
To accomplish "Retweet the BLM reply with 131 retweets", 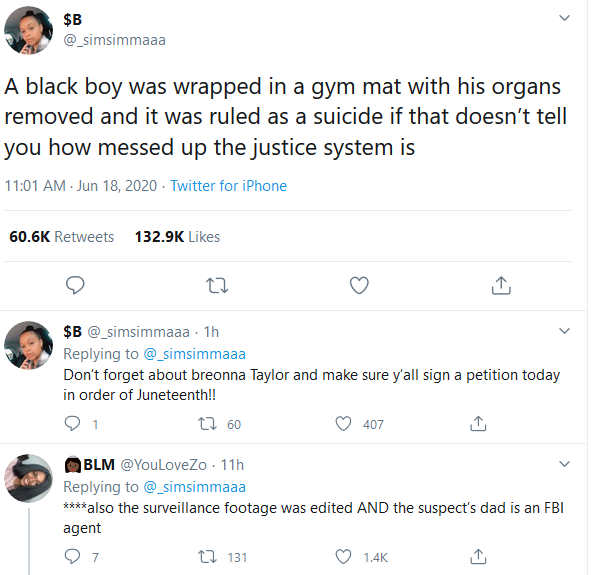I will (207, 557).
